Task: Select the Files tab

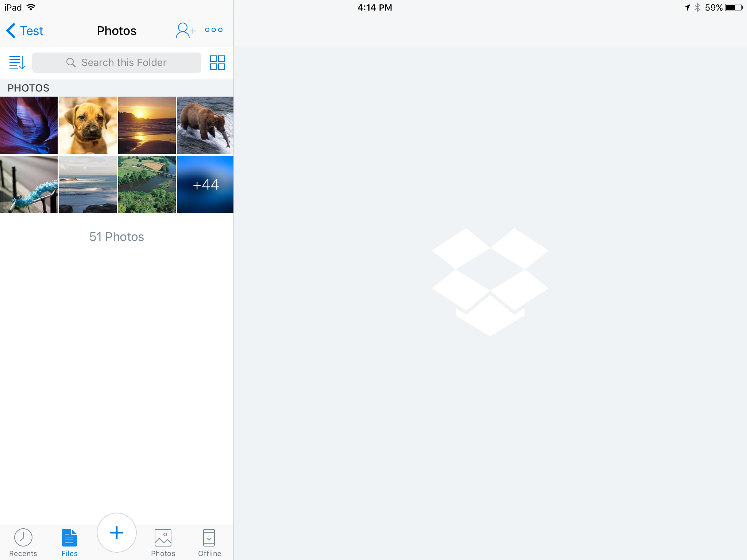Action: point(69,542)
